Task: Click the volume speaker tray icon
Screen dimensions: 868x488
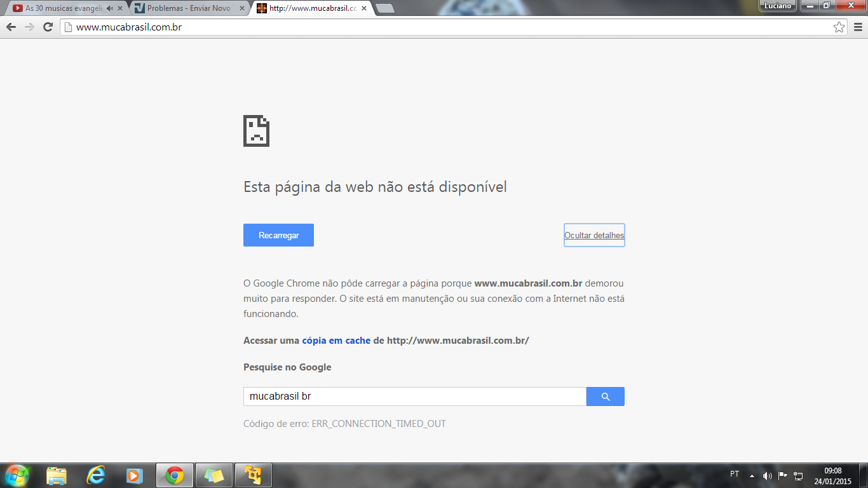Action: [x=767, y=475]
